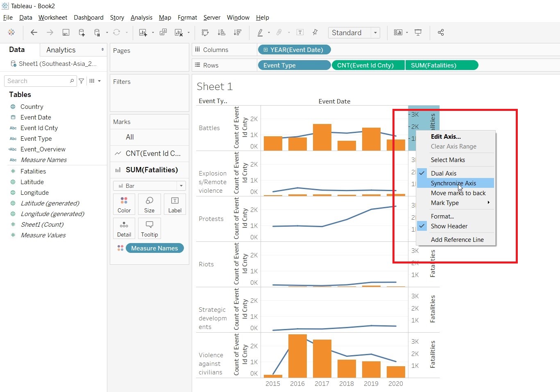
Task: Click the Label button in Marks card
Action: pyautogui.click(x=175, y=204)
